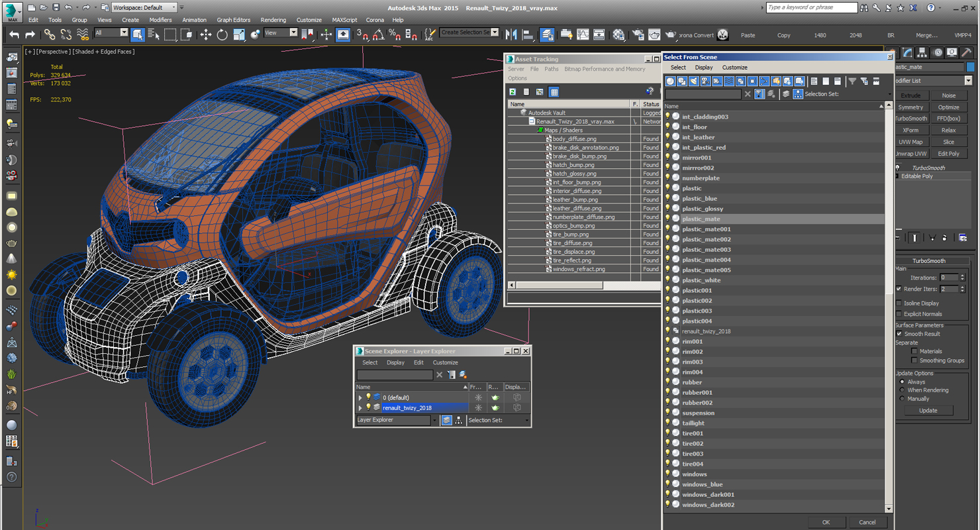980x530 pixels.
Task: Click the TurboSmooth Update button
Action: [928, 411]
